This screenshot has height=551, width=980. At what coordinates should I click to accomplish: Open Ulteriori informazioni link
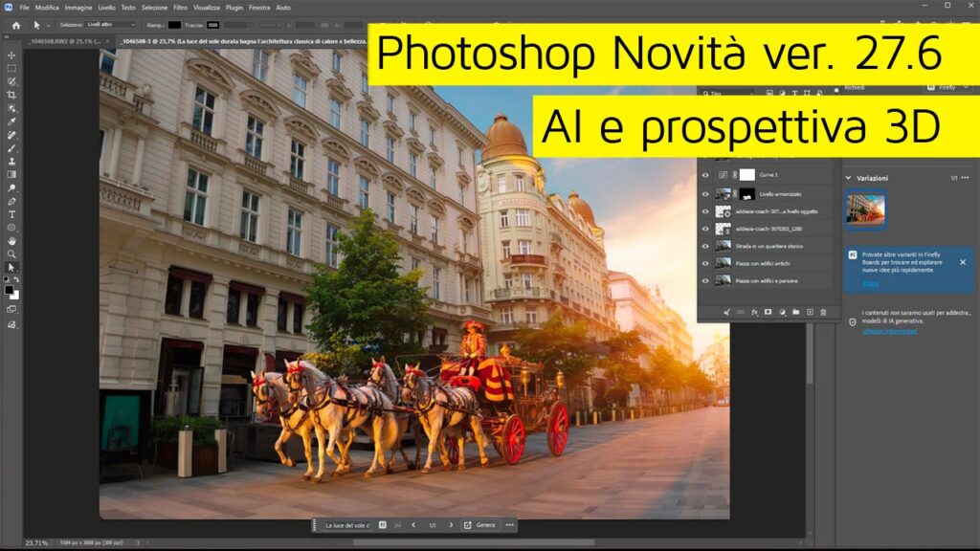[x=890, y=331]
